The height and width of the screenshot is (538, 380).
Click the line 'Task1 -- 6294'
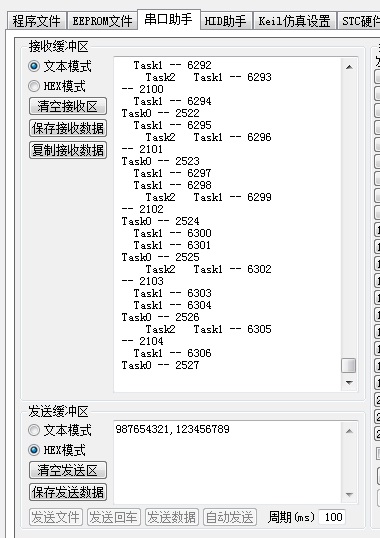[x=172, y=101]
